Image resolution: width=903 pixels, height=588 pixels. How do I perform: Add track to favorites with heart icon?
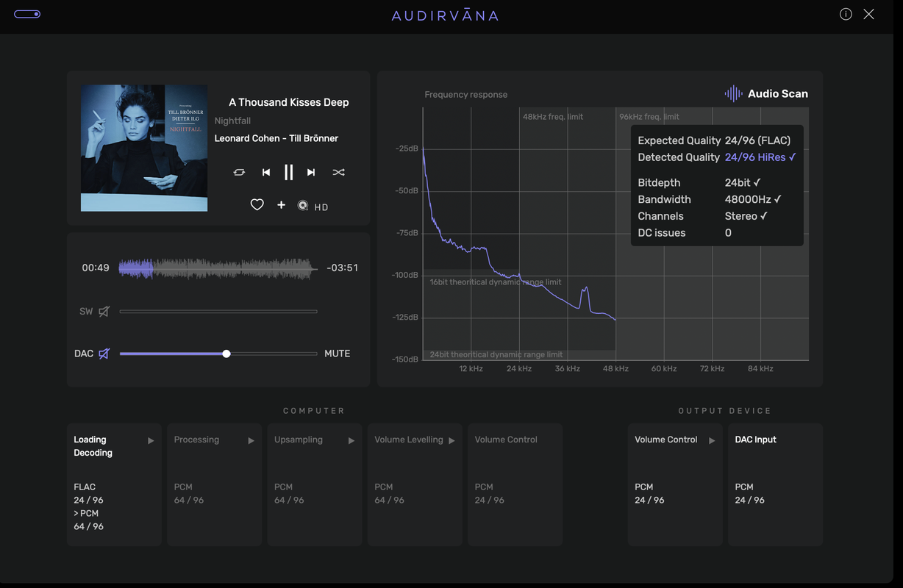[x=257, y=205]
